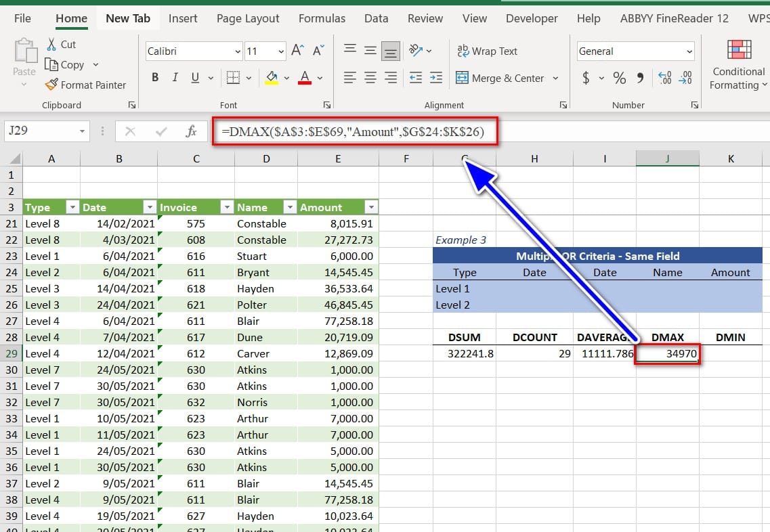Screen dimensions: 770x532
Task: Click the Name Box showing J29
Action: (39, 131)
